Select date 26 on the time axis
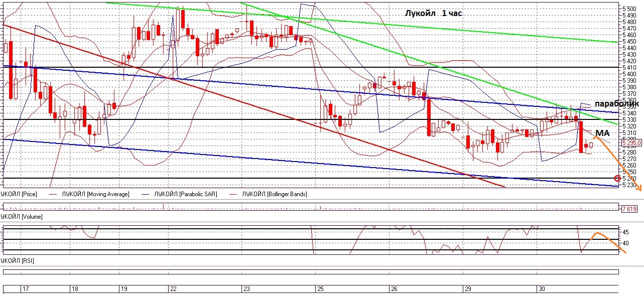 click(394, 289)
